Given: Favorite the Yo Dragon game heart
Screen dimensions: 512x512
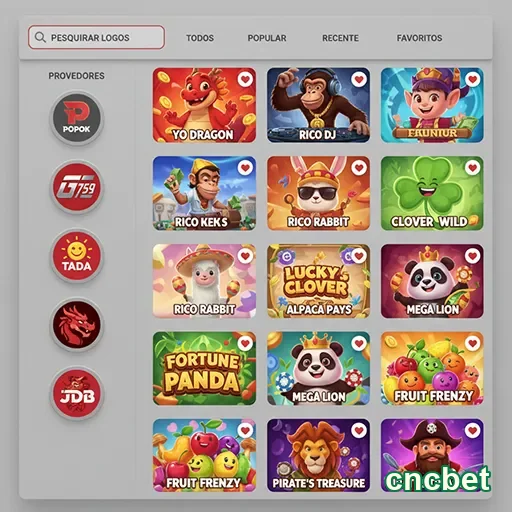Looking at the screenshot, I should pos(245,79).
